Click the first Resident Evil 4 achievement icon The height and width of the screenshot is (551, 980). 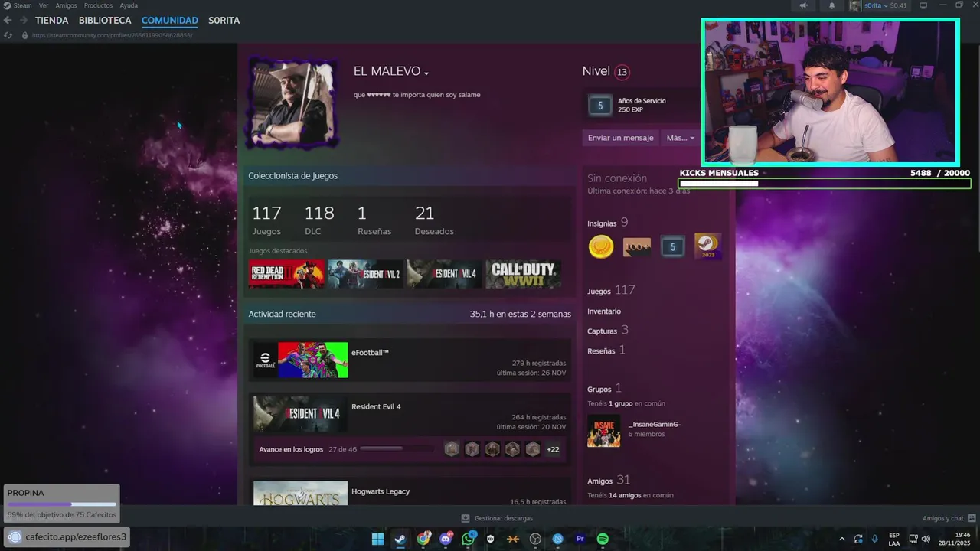(452, 449)
